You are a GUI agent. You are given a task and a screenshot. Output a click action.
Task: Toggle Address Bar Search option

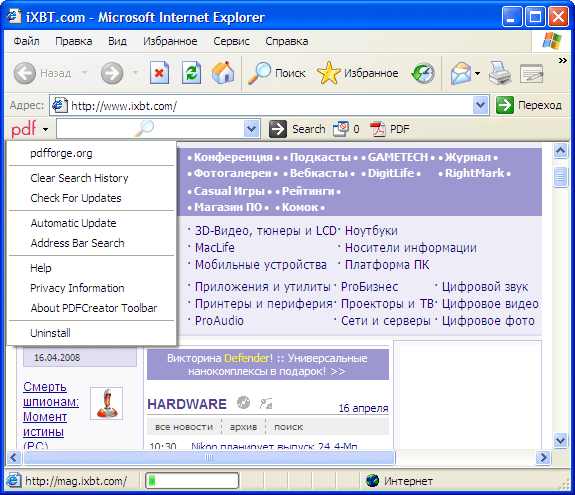coord(92,243)
